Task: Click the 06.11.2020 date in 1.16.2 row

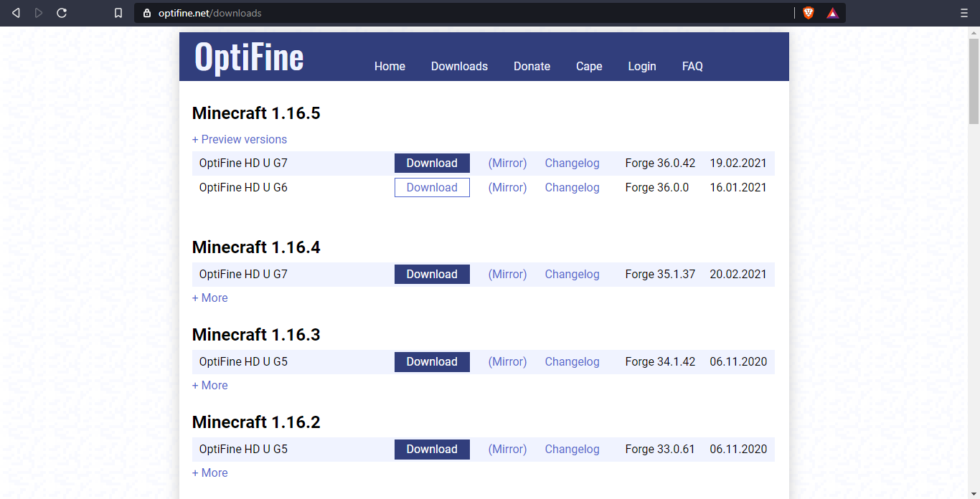Action: 738,449
